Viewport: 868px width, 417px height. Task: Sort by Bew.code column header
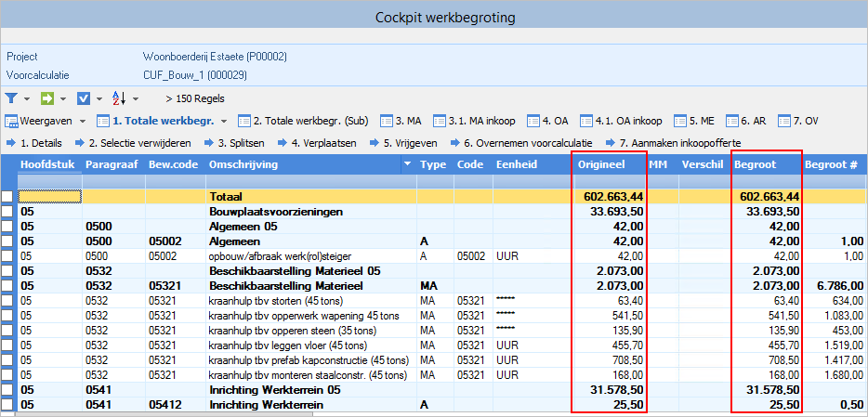[176, 164]
